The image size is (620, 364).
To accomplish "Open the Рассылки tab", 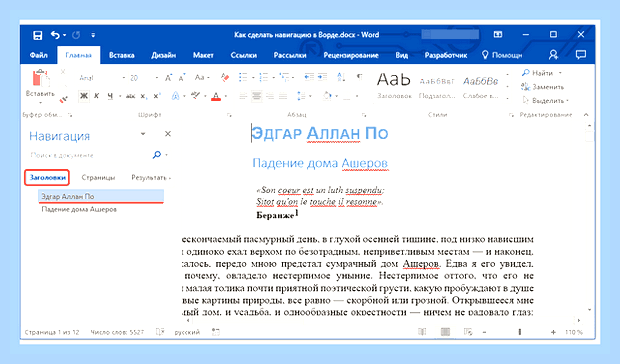I will pyautogui.click(x=290, y=55).
